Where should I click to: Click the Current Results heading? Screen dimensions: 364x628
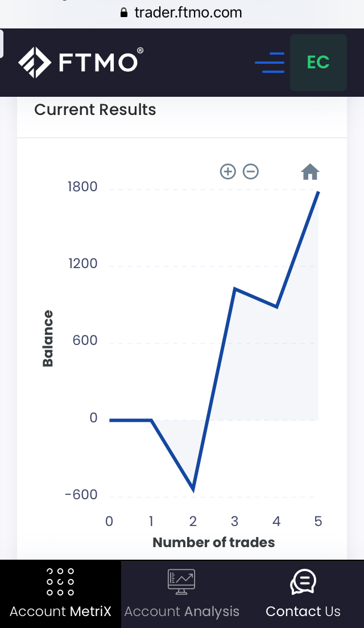point(95,110)
